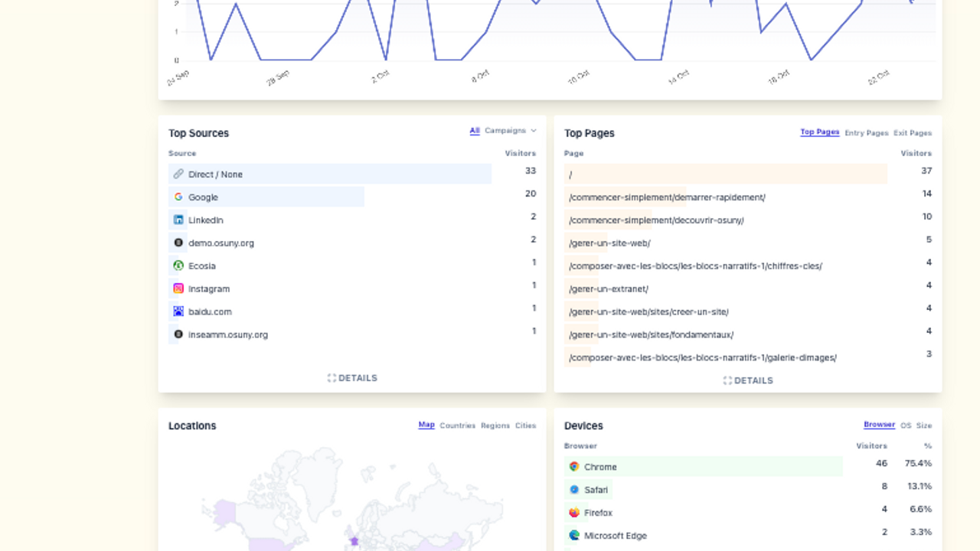Click the baidu.com favicon

click(x=178, y=311)
